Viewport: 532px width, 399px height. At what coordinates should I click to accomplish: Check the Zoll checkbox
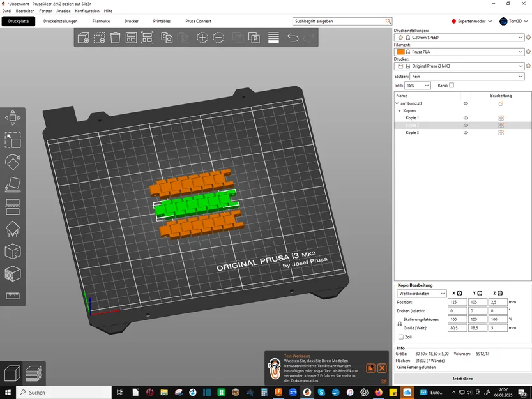(x=401, y=337)
